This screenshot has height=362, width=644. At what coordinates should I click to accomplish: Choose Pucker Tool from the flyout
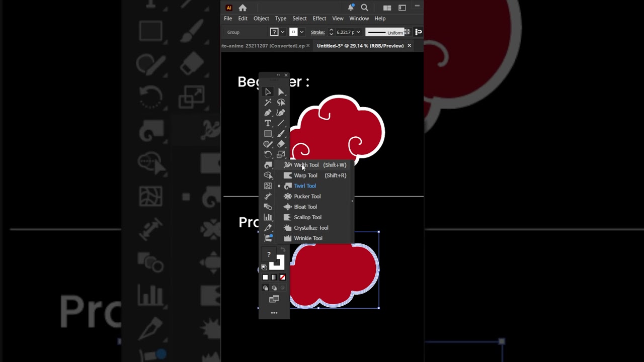pos(315,197)
